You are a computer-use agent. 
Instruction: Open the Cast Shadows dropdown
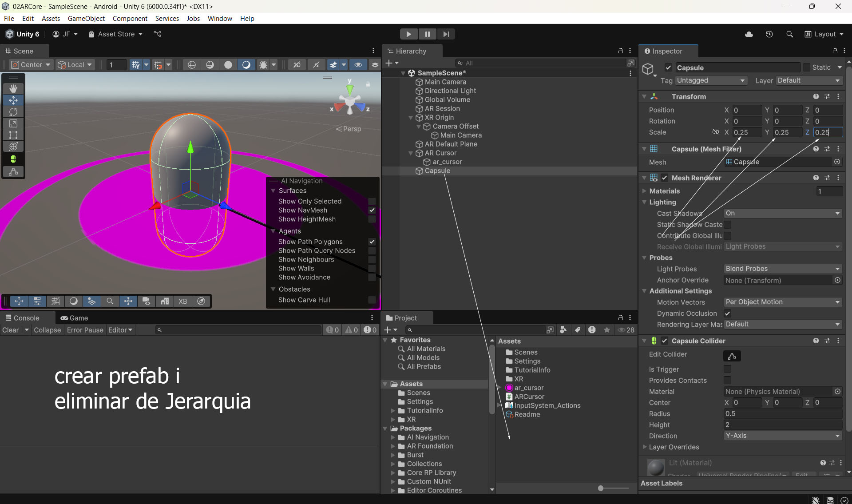(x=782, y=214)
